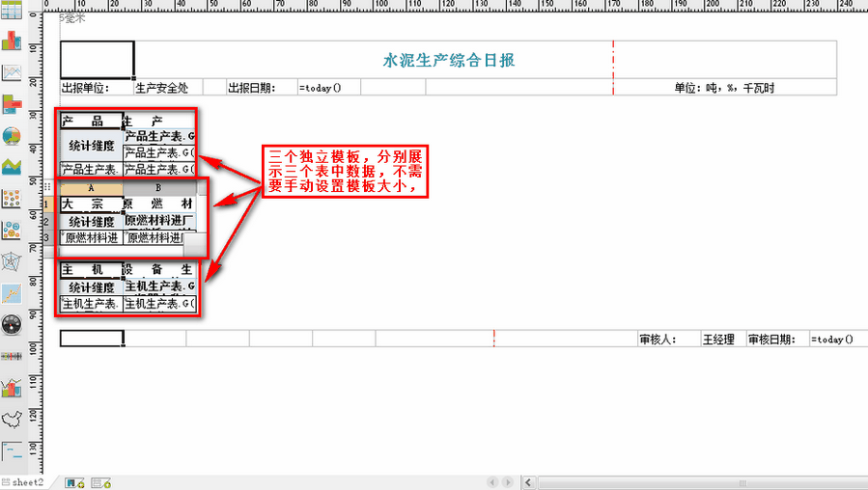Select the 王经理 cell
868x490 pixels.
click(x=723, y=339)
